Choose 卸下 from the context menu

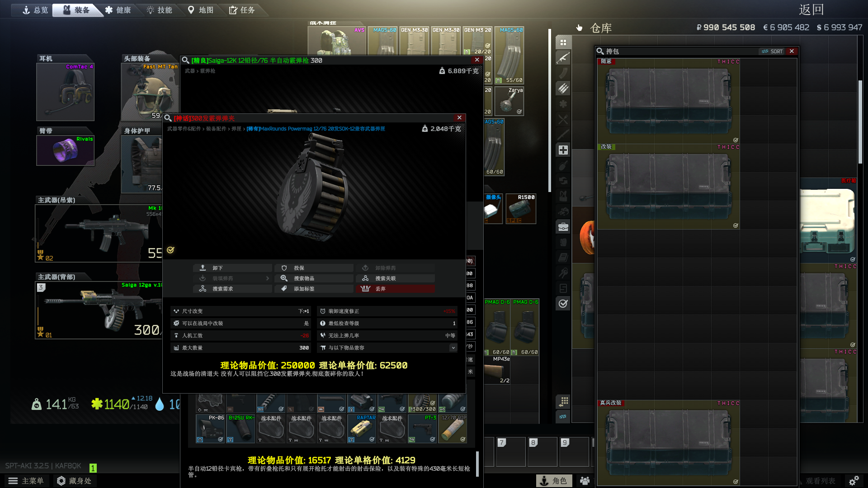[x=233, y=268]
